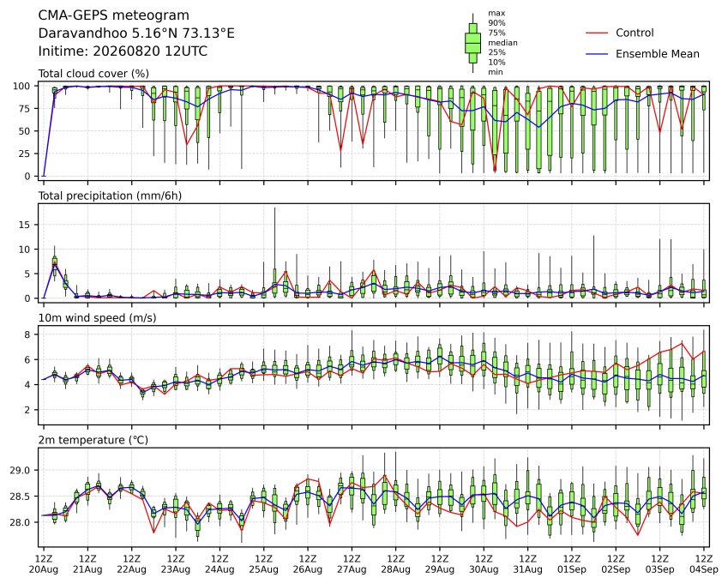The height and width of the screenshot is (584, 728).
Task: Click the blue Ensemble Mean legend line
Action: (x=597, y=54)
